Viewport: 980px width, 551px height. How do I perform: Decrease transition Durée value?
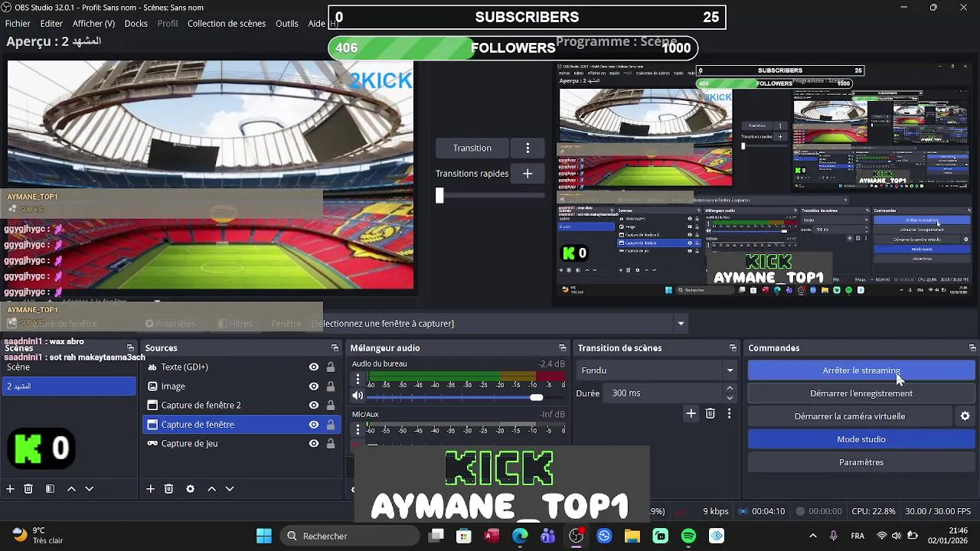(730, 397)
